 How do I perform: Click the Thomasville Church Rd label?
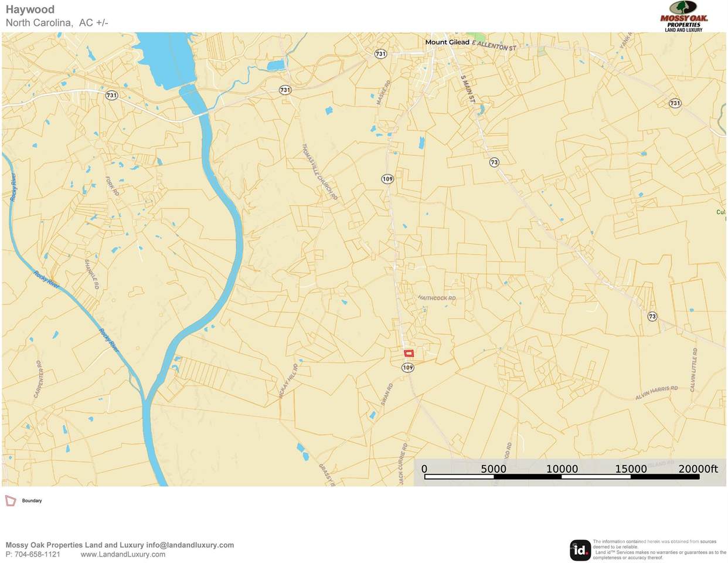tap(319, 172)
